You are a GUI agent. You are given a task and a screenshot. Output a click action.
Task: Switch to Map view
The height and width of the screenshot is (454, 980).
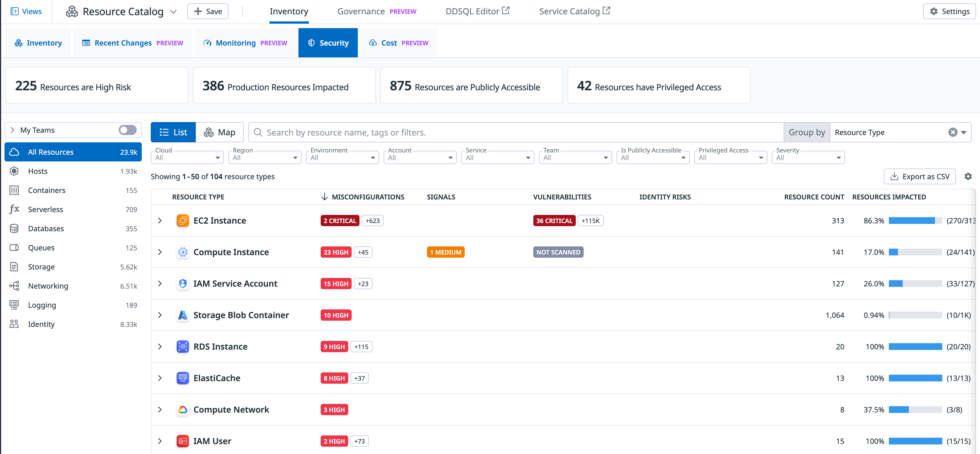pyautogui.click(x=220, y=132)
